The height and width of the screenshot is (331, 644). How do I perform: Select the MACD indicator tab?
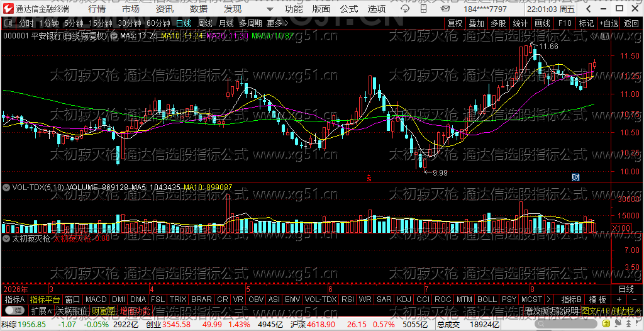pos(96,300)
